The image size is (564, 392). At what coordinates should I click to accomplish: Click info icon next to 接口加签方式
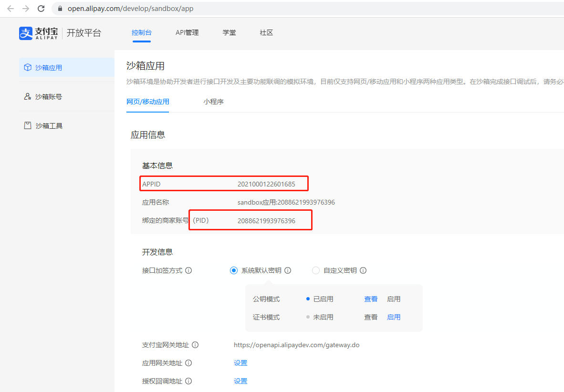click(188, 270)
